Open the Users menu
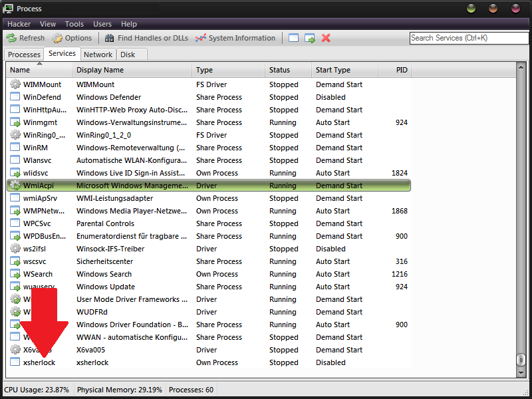Screen dimensions: 532x399 pyautogui.click(x=102, y=24)
